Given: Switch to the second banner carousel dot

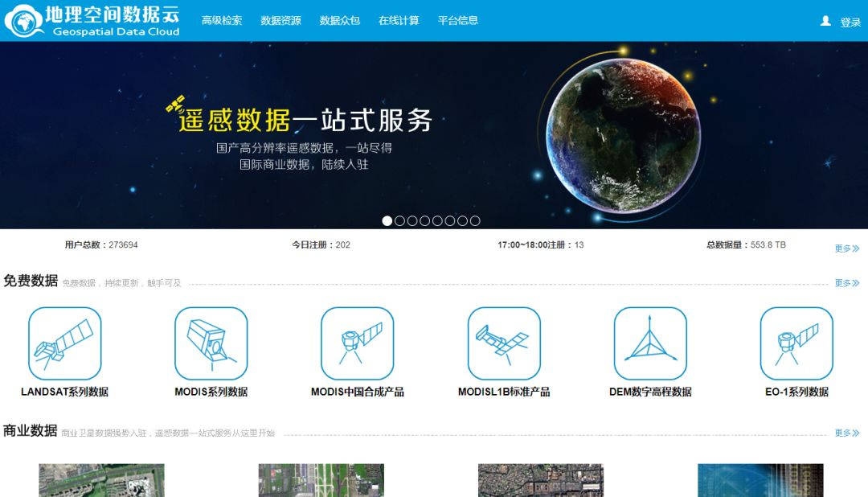Looking at the screenshot, I should click(x=399, y=220).
